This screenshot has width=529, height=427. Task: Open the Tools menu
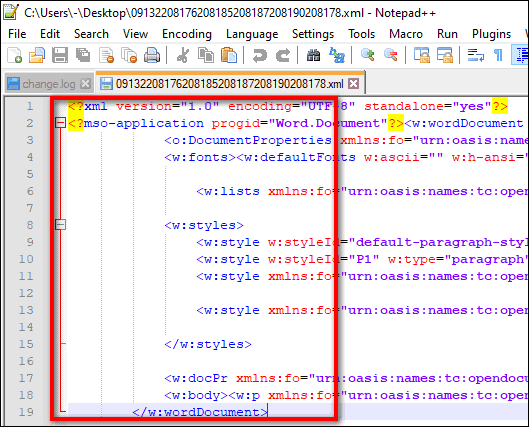(362, 34)
